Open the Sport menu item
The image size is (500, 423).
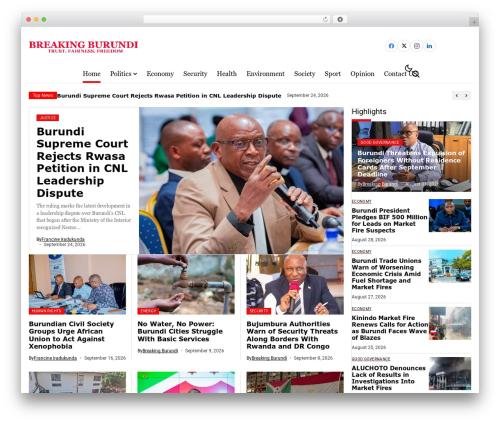(333, 74)
